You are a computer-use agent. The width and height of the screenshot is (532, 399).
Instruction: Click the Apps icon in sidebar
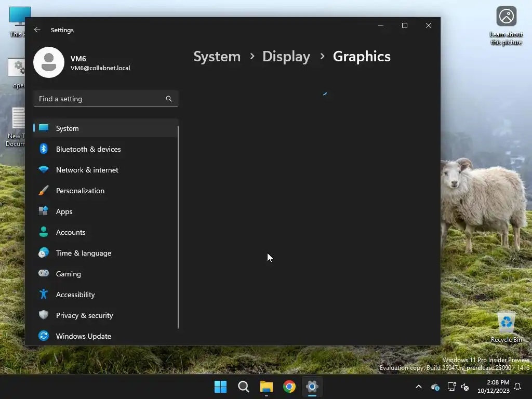(44, 211)
